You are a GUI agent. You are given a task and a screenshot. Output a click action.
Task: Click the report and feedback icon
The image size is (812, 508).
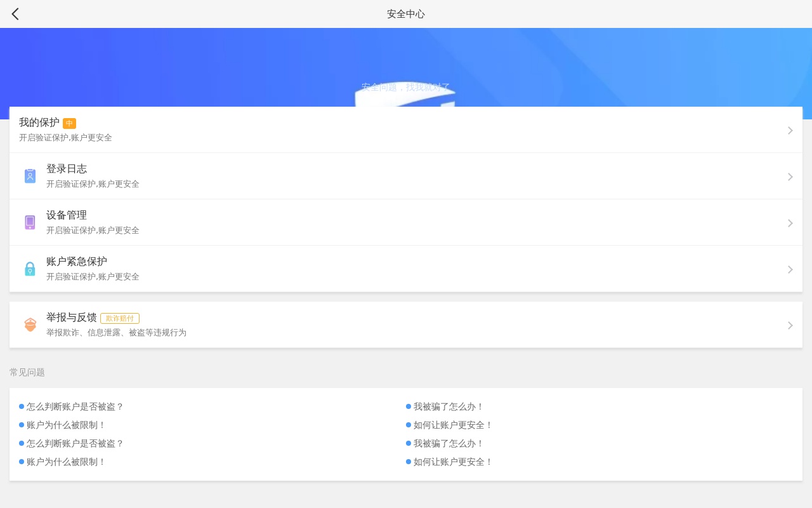[x=30, y=325]
